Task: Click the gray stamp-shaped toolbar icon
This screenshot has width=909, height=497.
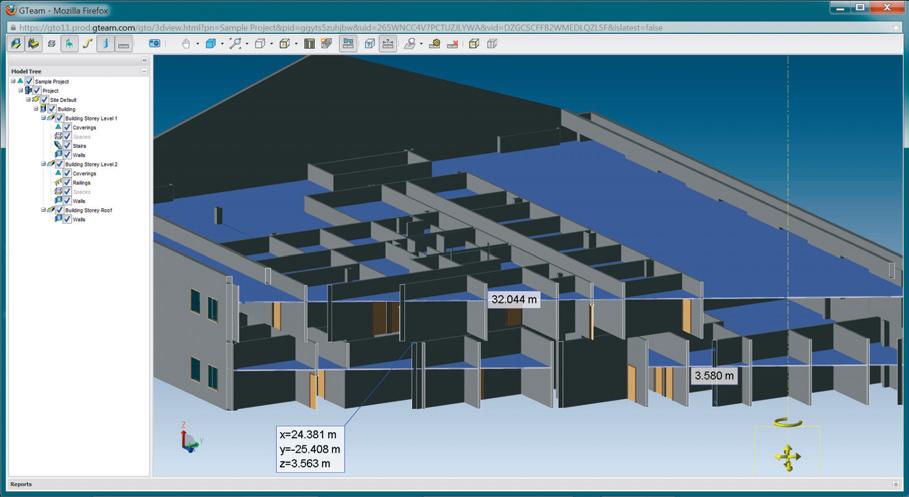Action: [x=410, y=43]
